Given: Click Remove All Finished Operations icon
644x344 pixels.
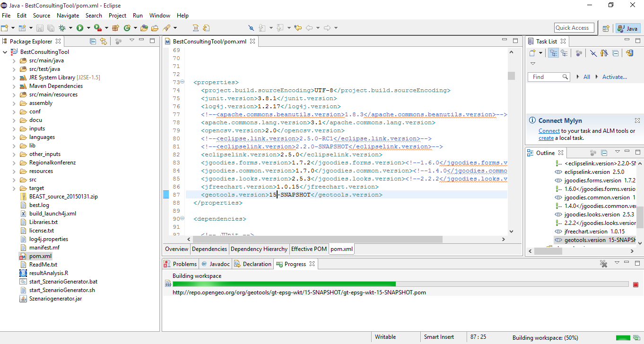Looking at the screenshot, I should (x=603, y=264).
